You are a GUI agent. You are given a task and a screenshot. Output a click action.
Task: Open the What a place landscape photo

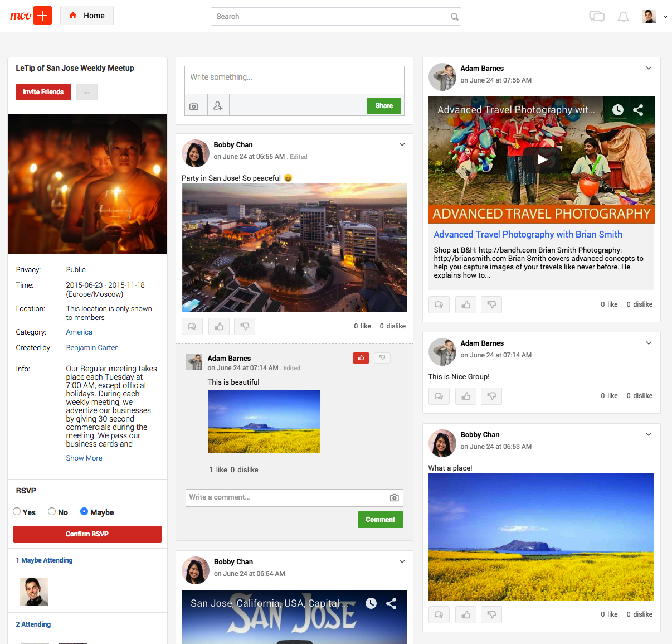click(x=541, y=537)
